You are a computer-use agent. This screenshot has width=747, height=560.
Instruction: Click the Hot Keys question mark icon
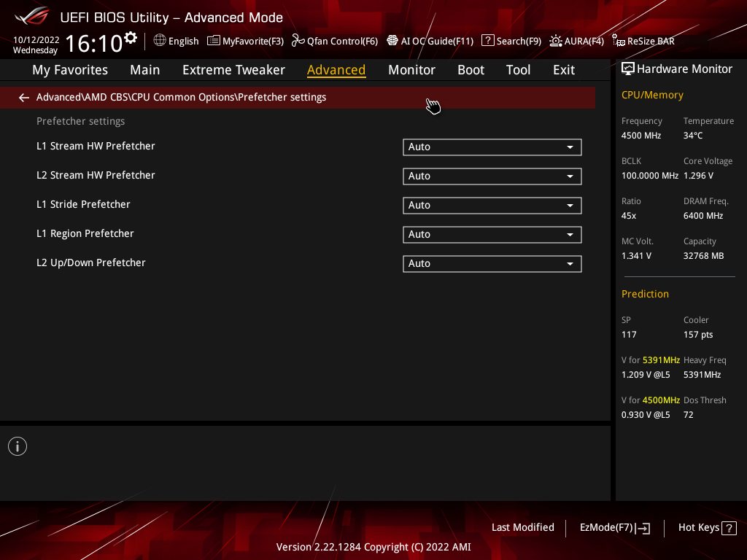click(x=729, y=528)
